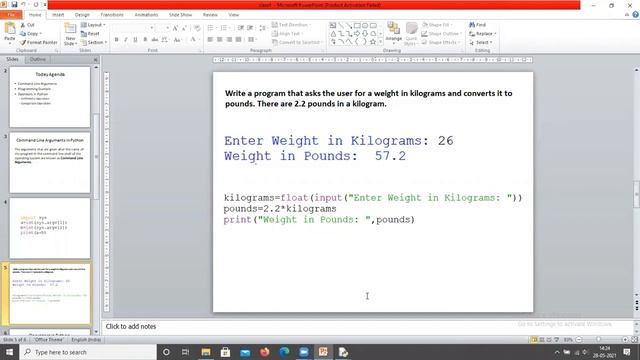Screen dimensions: 640x360
Task: Apply bulleted list formatting
Action: click(x=211, y=28)
